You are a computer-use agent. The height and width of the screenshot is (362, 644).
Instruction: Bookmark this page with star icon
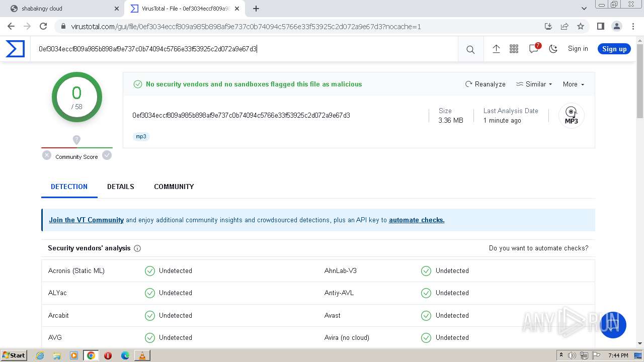(x=581, y=26)
